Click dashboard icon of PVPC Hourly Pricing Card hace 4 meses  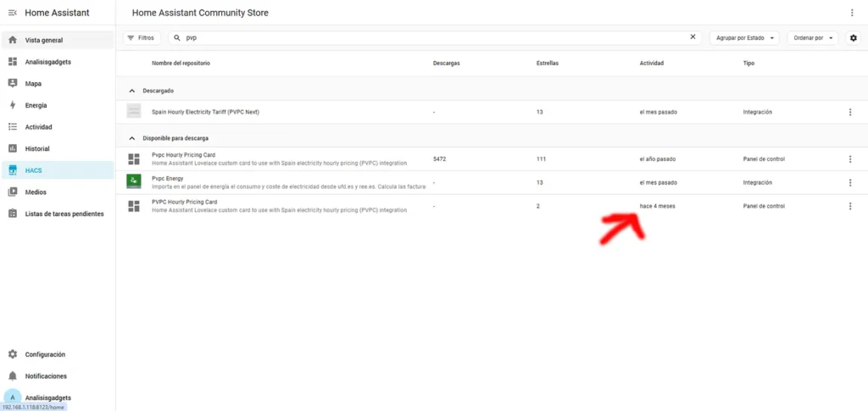[133, 206]
